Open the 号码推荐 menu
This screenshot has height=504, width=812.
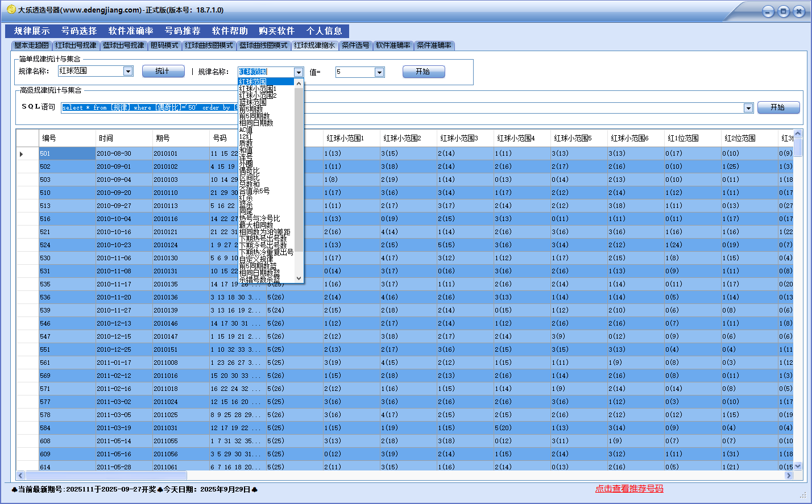click(x=183, y=31)
